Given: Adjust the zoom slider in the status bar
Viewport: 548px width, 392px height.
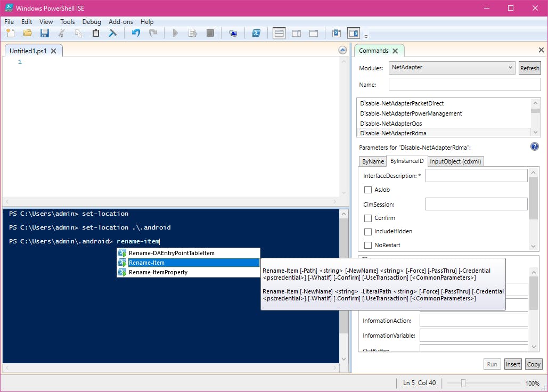Looking at the screenshot, I should [x=463, y=383].
